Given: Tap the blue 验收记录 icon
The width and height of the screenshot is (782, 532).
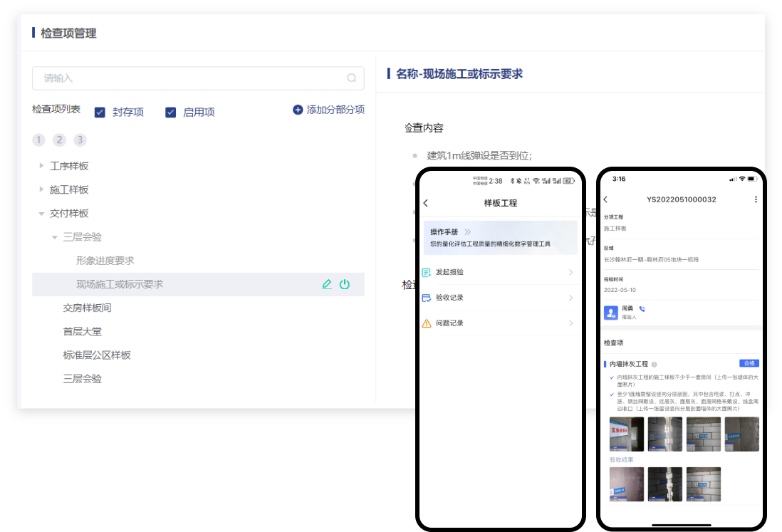Looking at the screenshot, I should (x=427, y=298).
